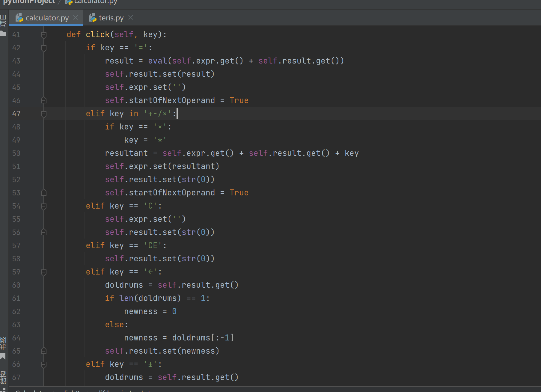This screenshot has height=392, width=541.
Task: Open the Project tool window folder icon
Action: click(x=3, y=33)
